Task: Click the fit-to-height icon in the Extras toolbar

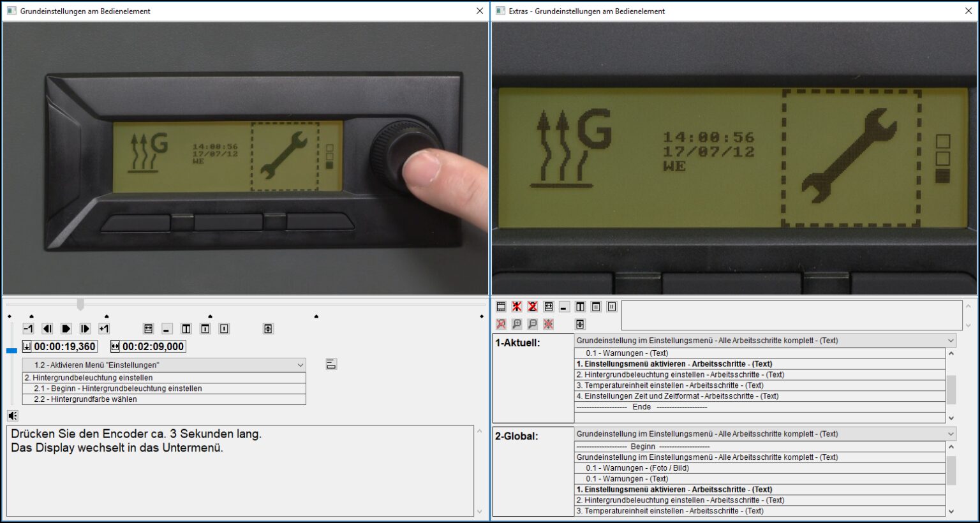Action: coord(580,324)
